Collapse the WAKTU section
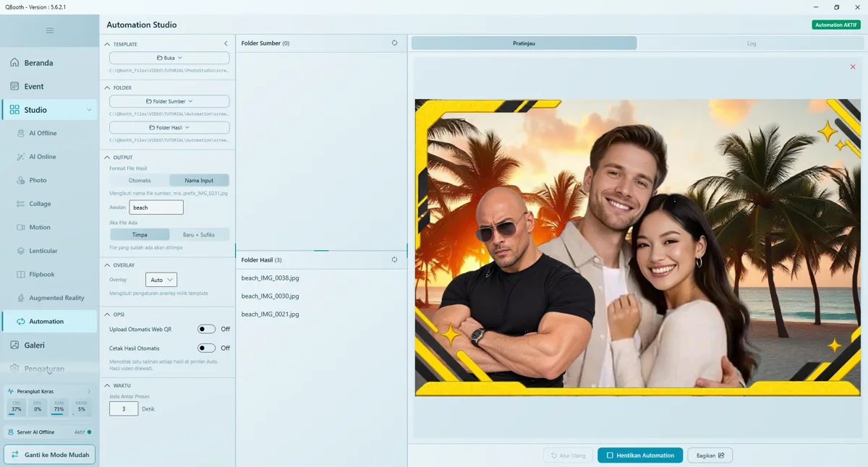The width and height of the screenshot is (868, 467). [x=108, y=385]
